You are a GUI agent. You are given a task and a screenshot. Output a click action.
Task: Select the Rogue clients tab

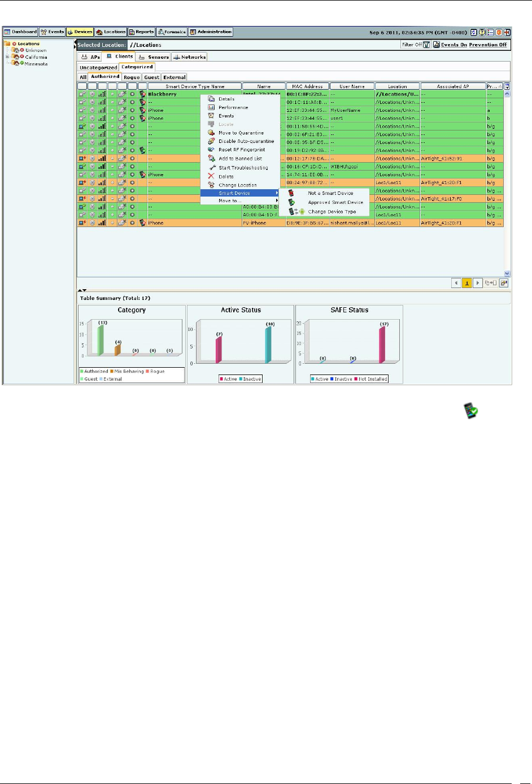tap(132, 77)
